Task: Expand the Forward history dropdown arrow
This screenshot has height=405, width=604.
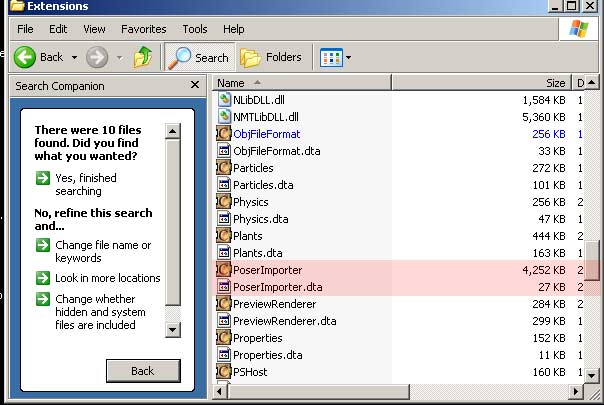Action: 120,58
